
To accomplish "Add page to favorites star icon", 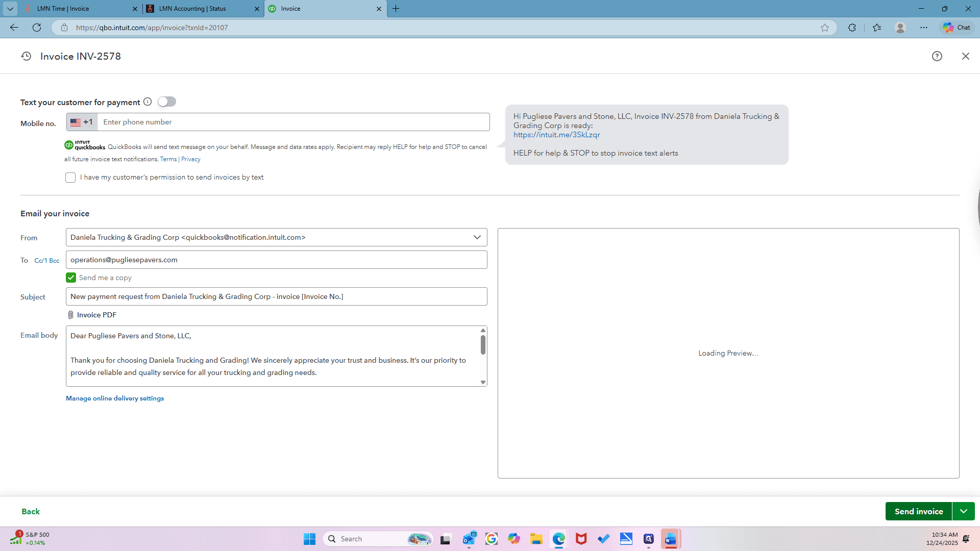I will pyautogui.click(x=825, y=28).
